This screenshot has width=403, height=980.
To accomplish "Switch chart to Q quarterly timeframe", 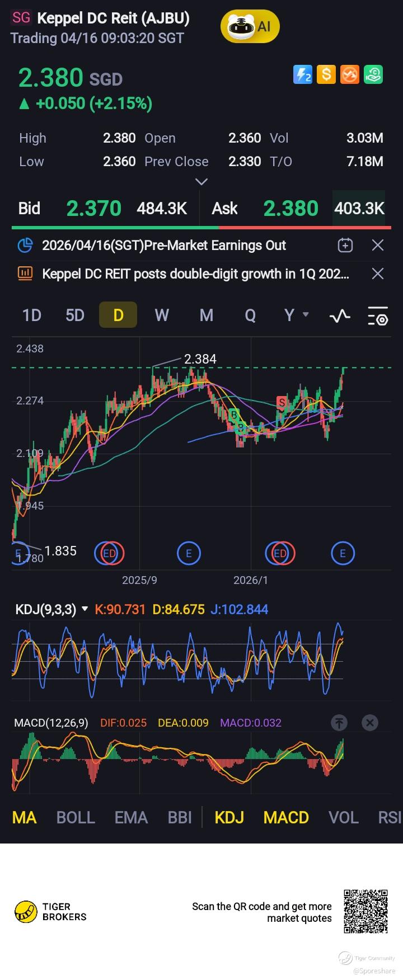I will pos(250,315).
